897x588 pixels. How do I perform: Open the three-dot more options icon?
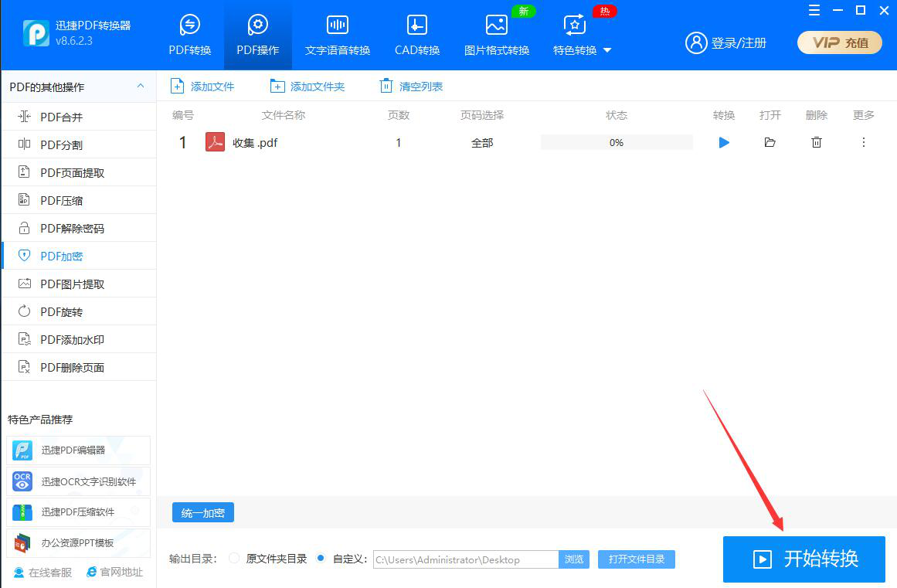[x=863, y=142]
